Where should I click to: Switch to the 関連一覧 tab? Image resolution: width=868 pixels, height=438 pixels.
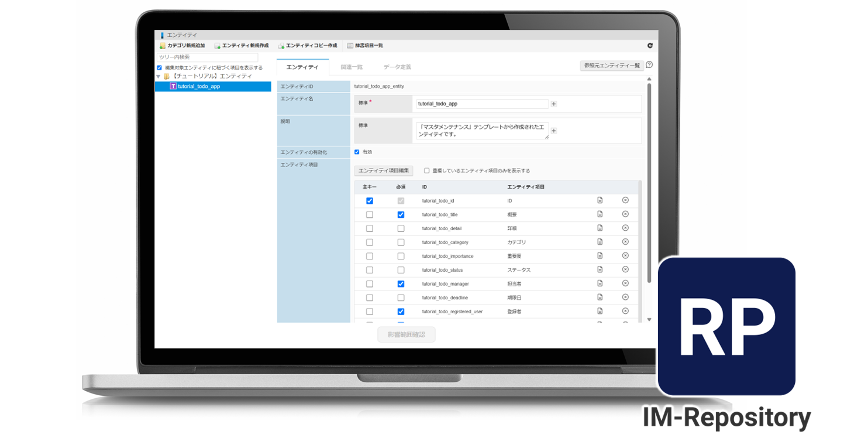[352, 67]
